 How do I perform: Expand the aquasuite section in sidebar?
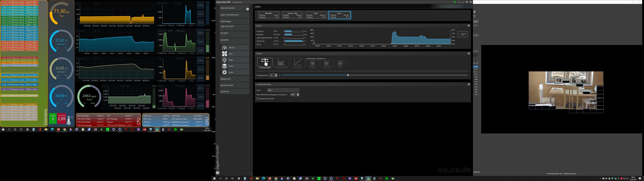pos(234,92)
